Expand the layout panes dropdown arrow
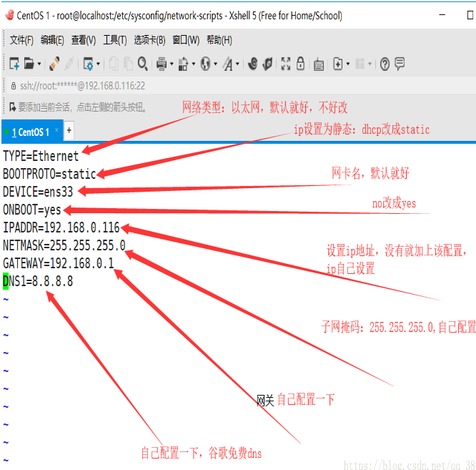476x470 pixels. click(x=370, y=64)
